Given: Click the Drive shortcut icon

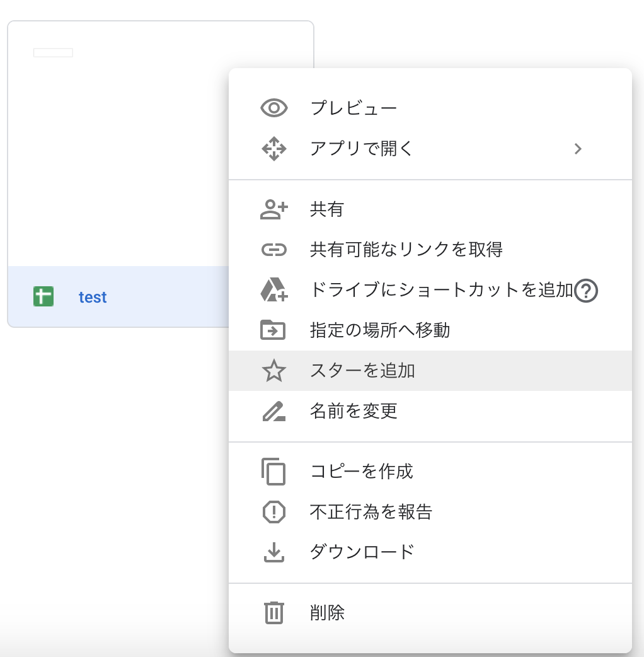Looking at the screenshot, I should tap(273, 290).
